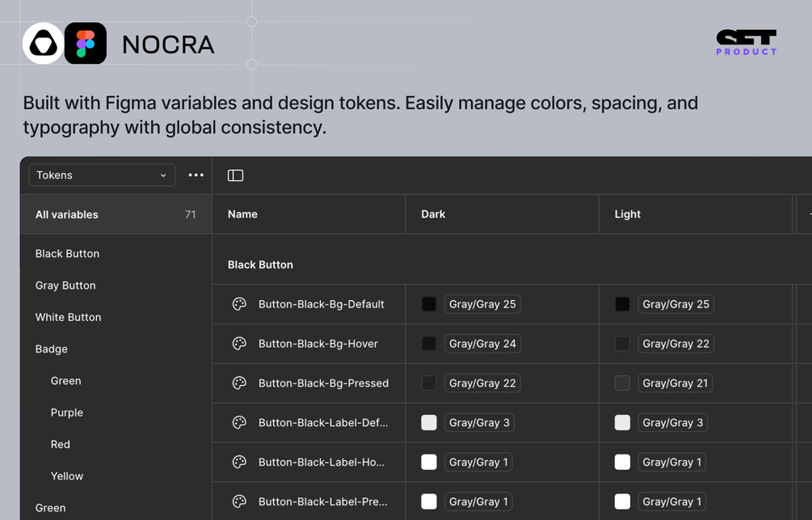812x520 pixels.
Task: Click the Set Product logo
Action: pyautogui.click(x=746, y=43)
